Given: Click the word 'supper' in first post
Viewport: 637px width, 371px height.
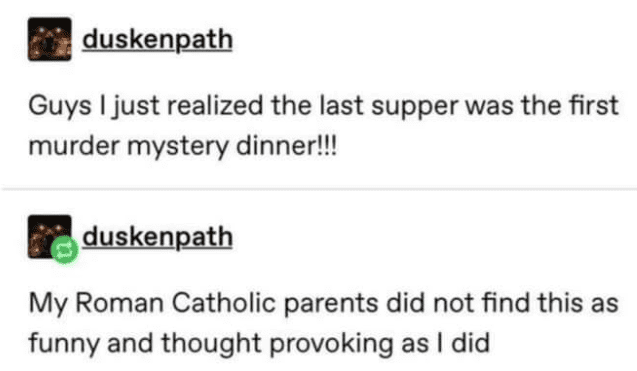Looking at the screenshot, I should (414, 108).
